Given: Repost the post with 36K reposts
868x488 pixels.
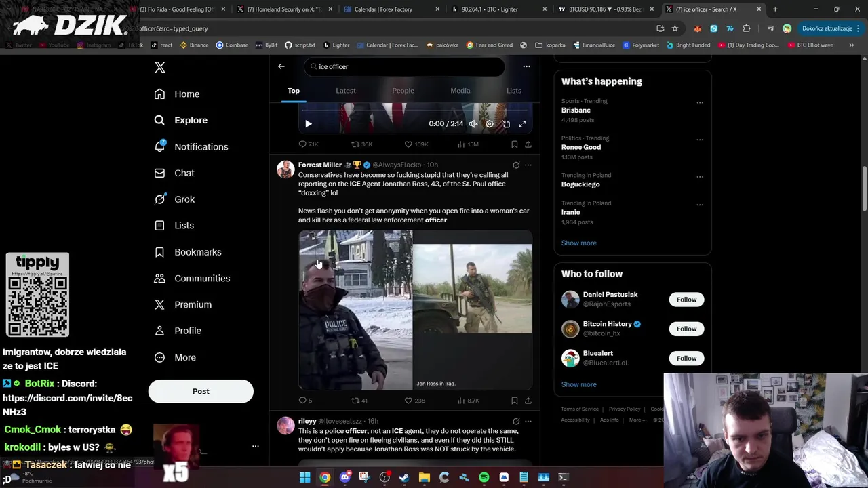Looking at the screenshot, I should click(x=361, y=144).
